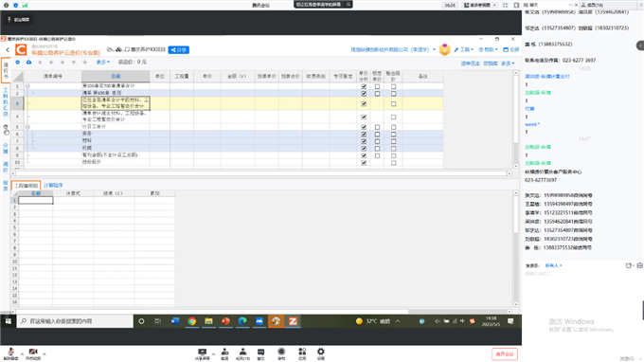Click the move down arrow toolbar icon
Image resolution: width=644 pixels, height=362 pixels.
pyautogui.click(x=84, y=62)
